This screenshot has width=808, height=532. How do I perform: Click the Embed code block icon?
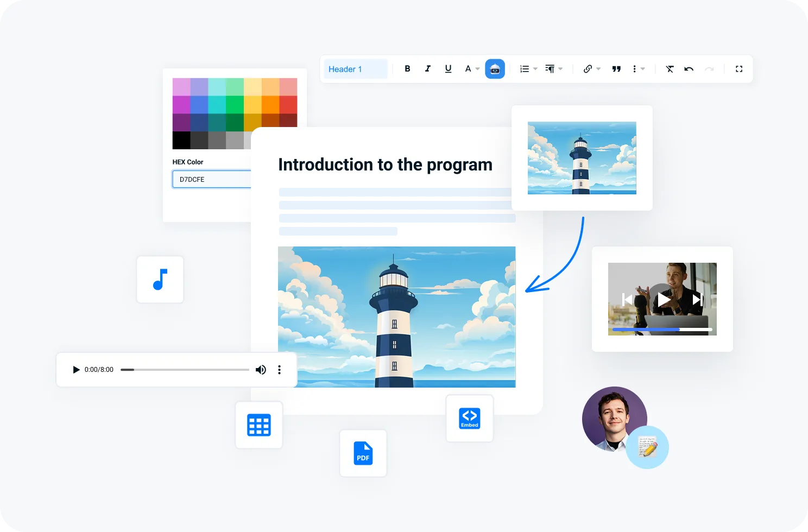tap(469, 418)
